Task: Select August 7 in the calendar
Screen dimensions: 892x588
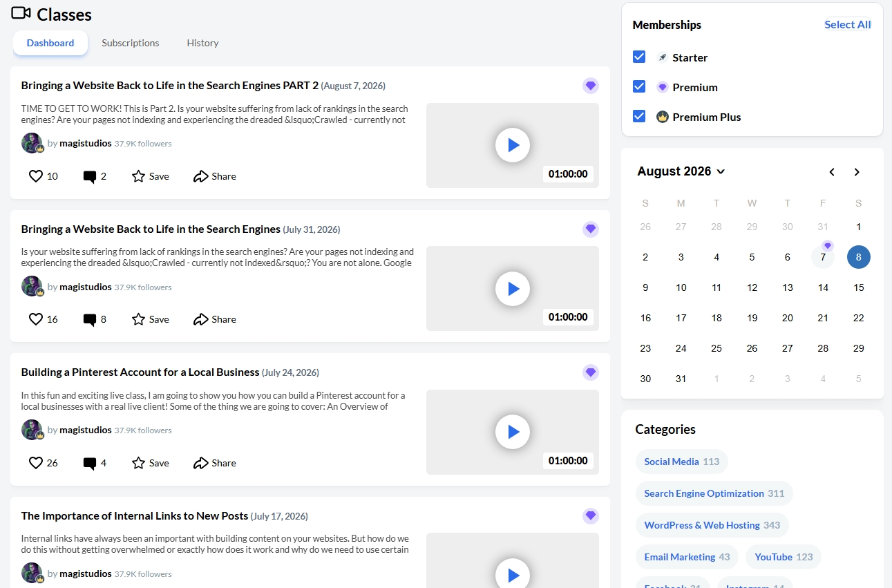Action: [823, 257]
